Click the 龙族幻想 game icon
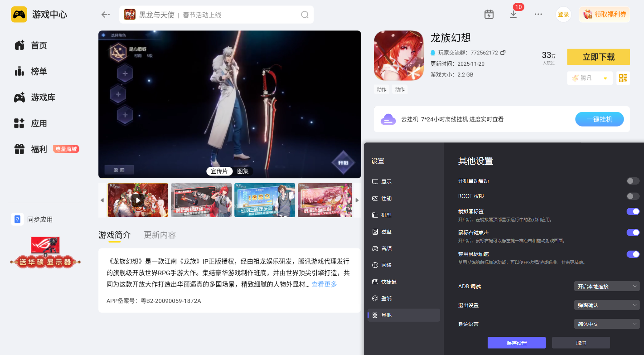 (x=399, y=55)
